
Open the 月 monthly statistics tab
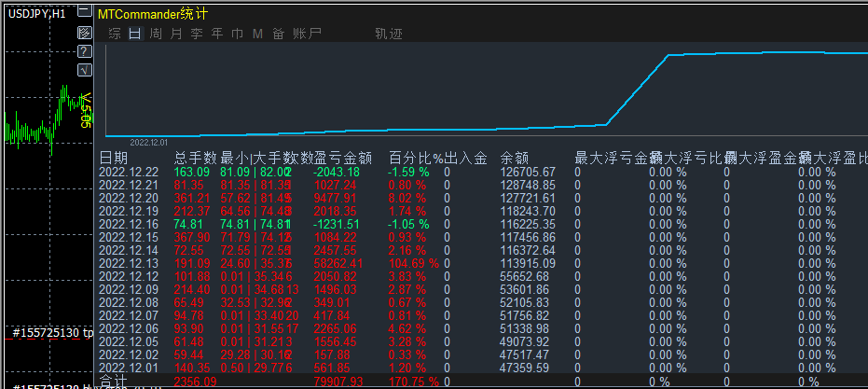(176, 34)
